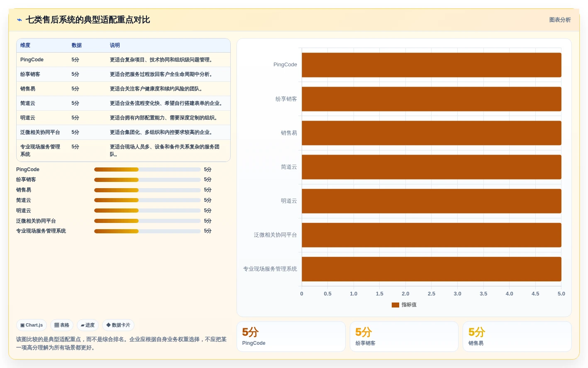Click description about 客户全生命周期中分析
The height and width of the screenshot is (368, 588).
click(x=162, y=74)
